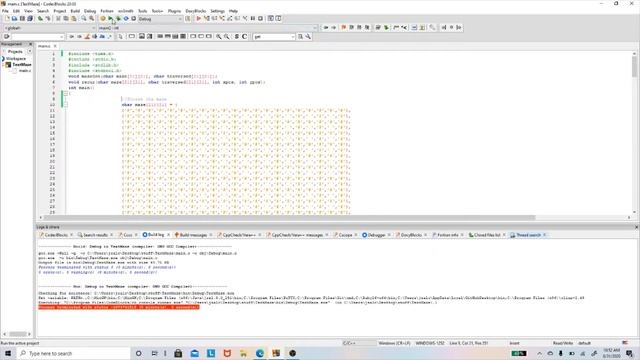Open the Search menu
This screenshot has width=640, height=360.
pos(43,11)
